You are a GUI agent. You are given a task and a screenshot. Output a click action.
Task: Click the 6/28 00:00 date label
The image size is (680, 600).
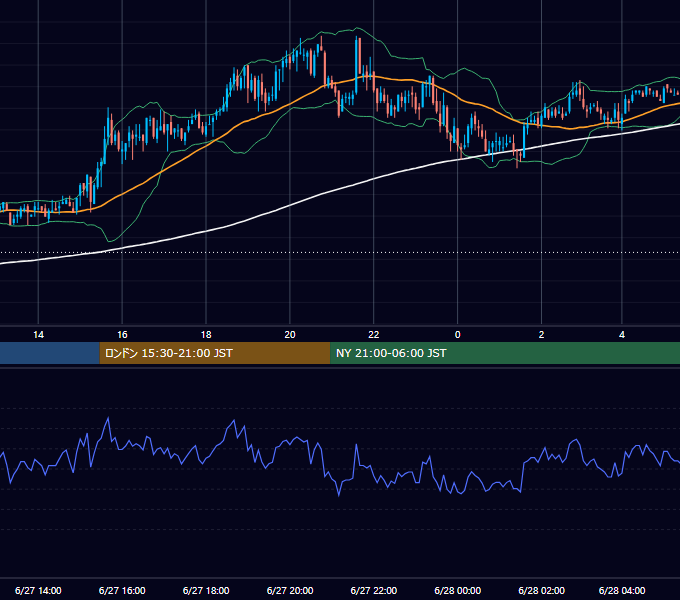pos(458,590)
